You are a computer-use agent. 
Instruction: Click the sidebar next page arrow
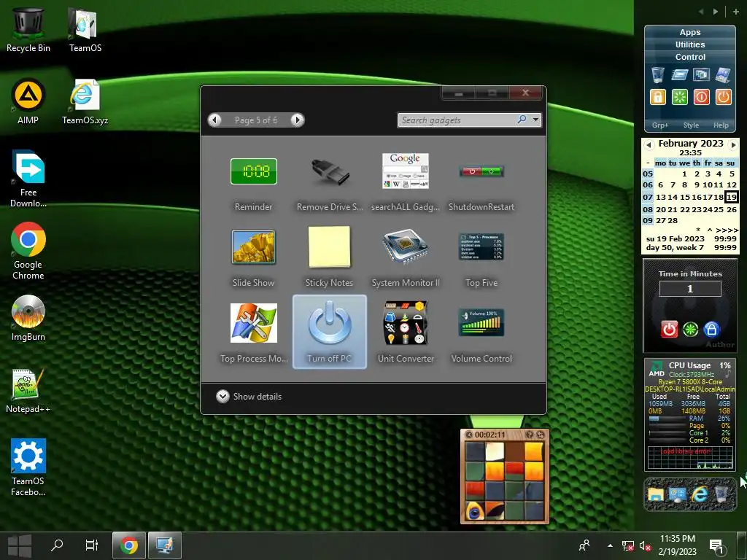[x=716, y=12]
